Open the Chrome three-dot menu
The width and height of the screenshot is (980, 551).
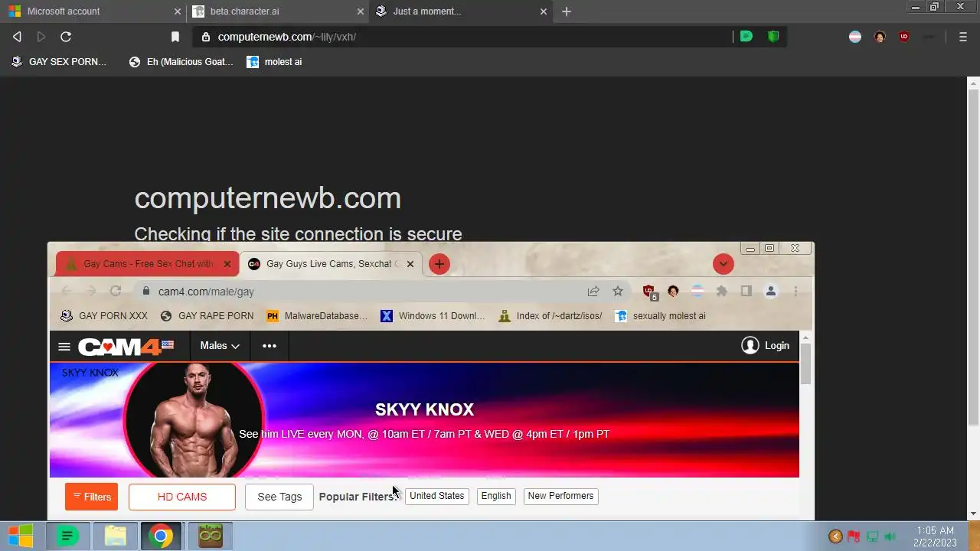795,291
